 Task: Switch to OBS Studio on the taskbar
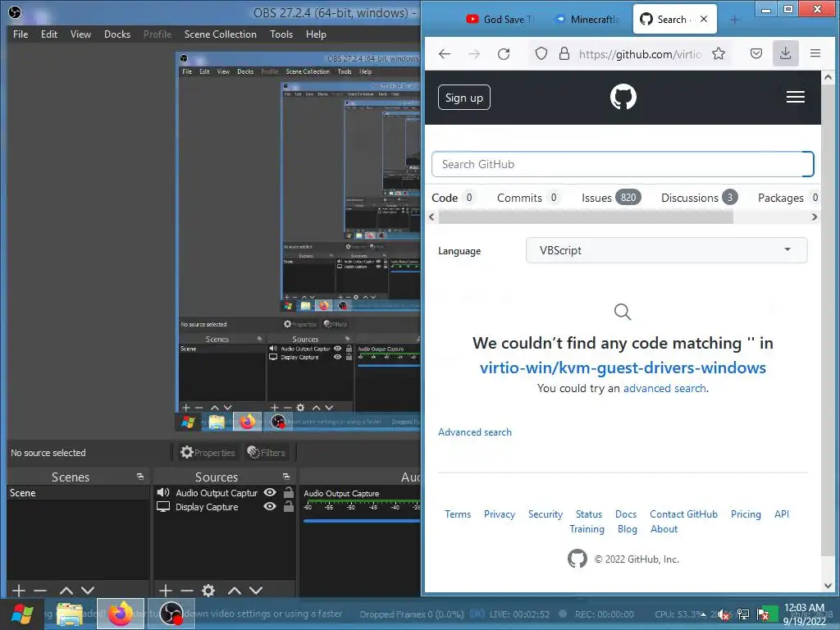click(171, 614)
